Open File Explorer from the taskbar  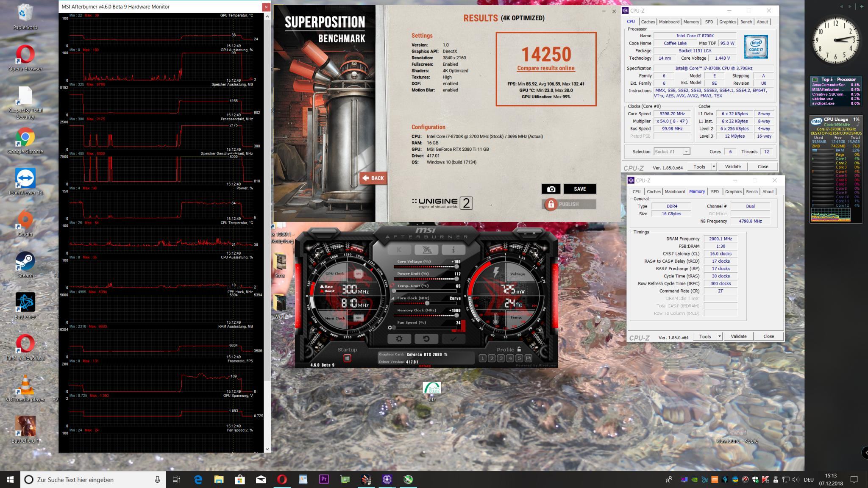pos(219,480)
